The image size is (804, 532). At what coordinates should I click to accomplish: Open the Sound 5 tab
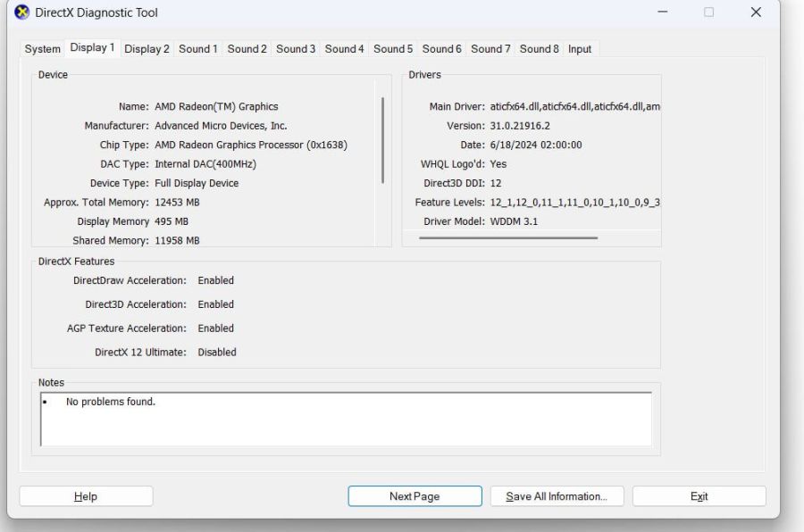[393, 49]
